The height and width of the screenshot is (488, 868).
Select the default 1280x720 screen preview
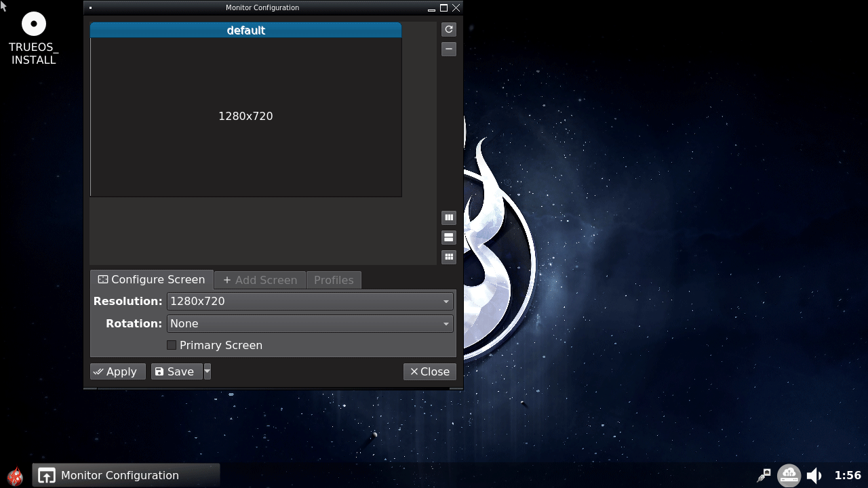(245, 116)
